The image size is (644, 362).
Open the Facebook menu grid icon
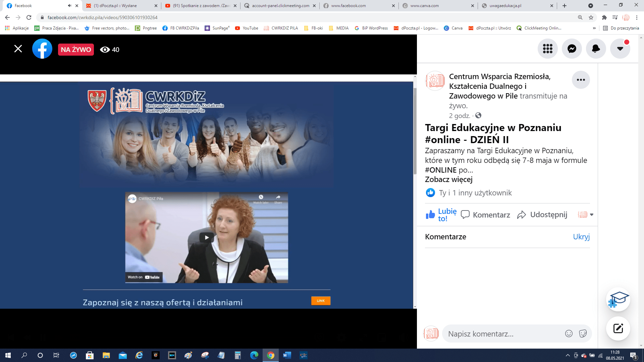[x=547, y=49]
